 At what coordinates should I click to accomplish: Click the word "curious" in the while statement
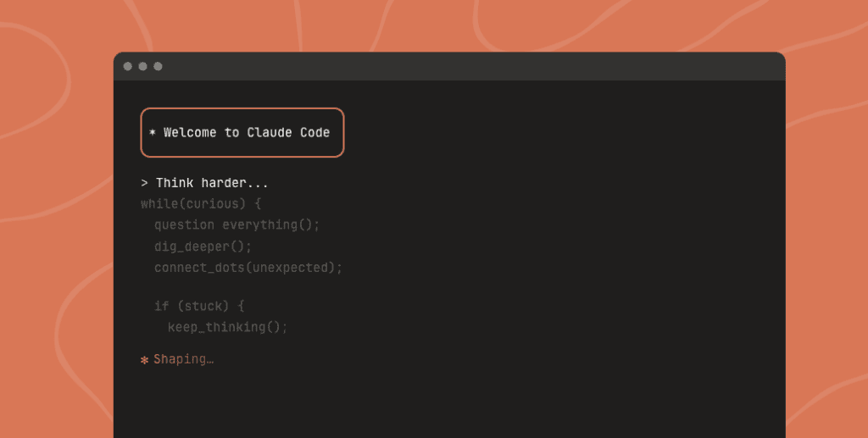click(x=209, y=204)
